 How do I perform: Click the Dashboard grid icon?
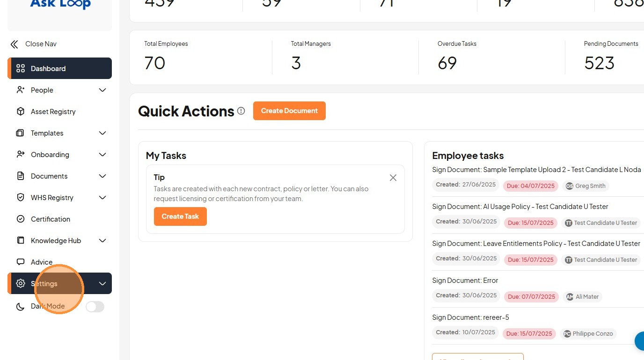point(21,69)
